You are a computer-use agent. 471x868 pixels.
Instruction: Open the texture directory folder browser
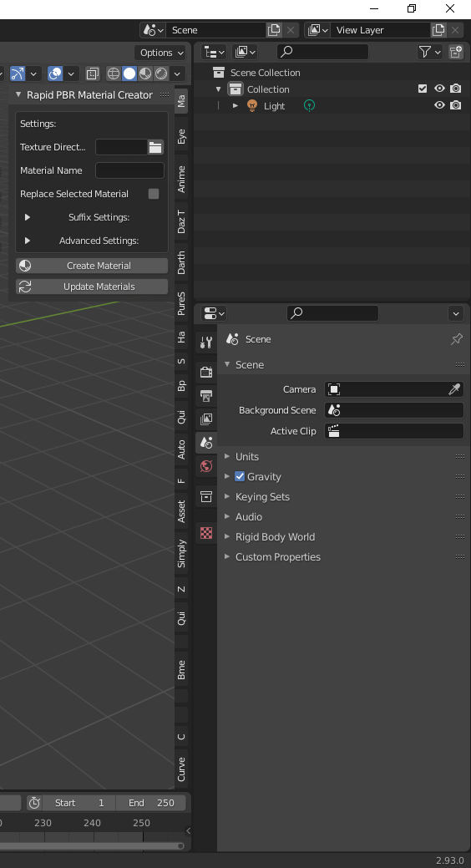tap(155, 147)
